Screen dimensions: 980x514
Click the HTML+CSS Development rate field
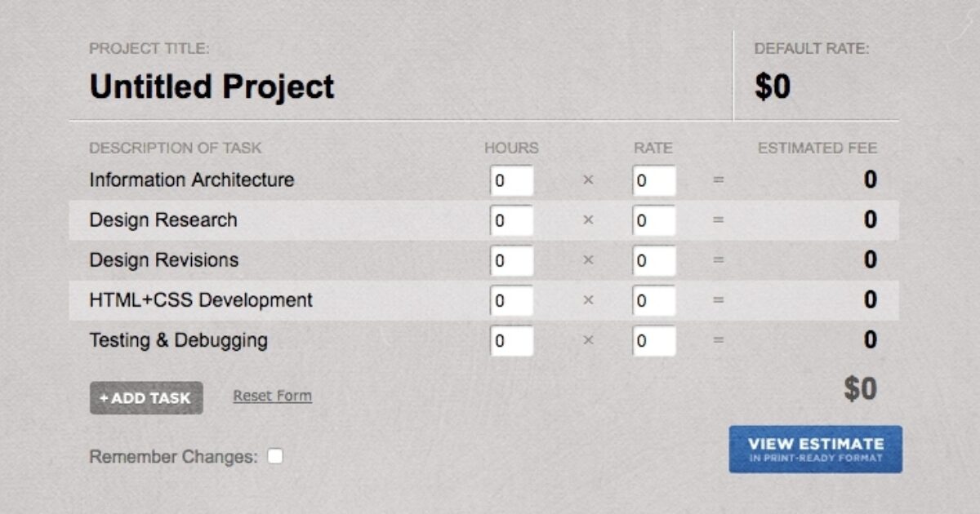(x=654, y=299)
